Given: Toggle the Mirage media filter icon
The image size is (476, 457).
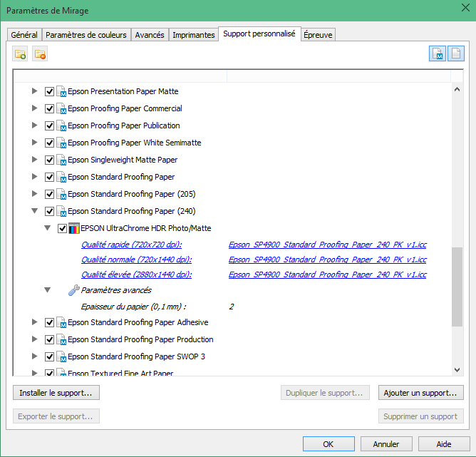Looking at the screenshot, I should tap(437, 53).
